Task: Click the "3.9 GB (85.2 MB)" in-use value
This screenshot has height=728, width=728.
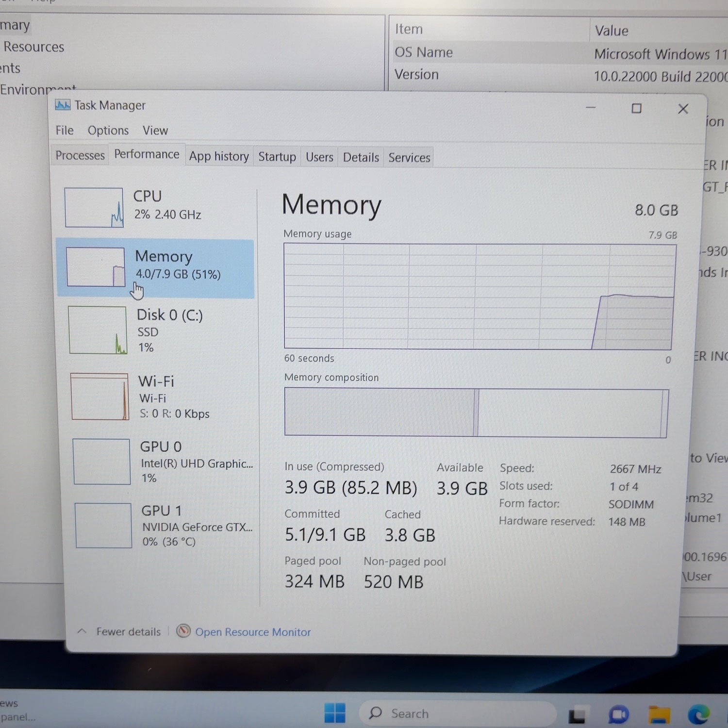Action: tap(351, 488)
